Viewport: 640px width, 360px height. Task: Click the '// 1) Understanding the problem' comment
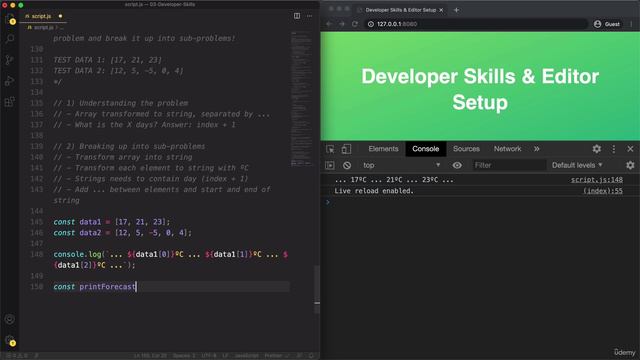pos(121,103)
